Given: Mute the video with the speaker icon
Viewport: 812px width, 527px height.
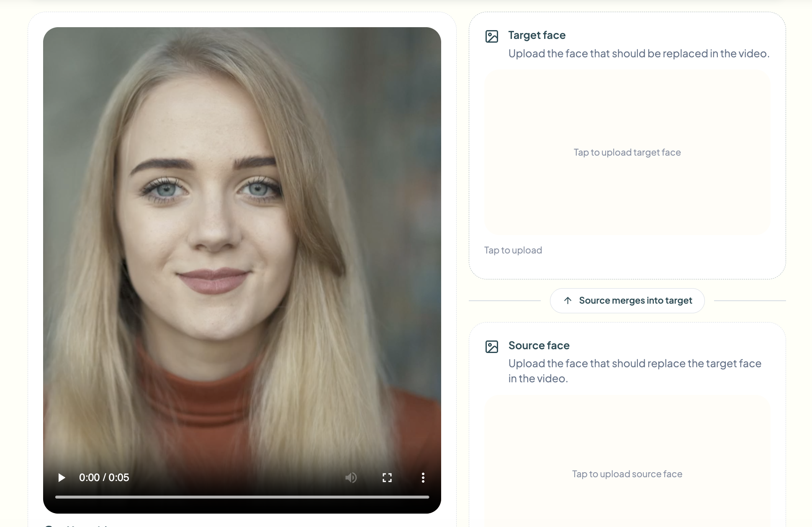Looking at the screenshot, I should point(351,478).
